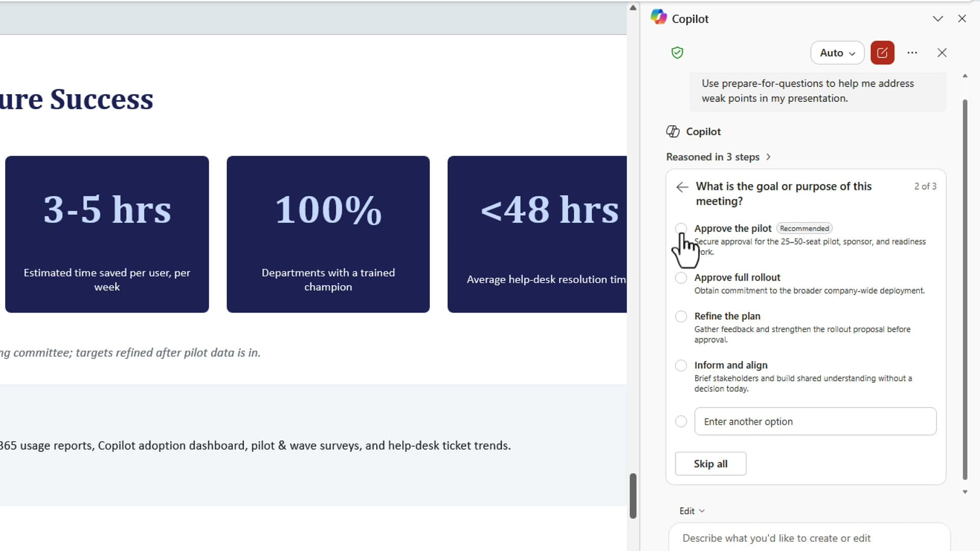
Task: Click the 'Skip all' button
Action: tap(710, 464)
